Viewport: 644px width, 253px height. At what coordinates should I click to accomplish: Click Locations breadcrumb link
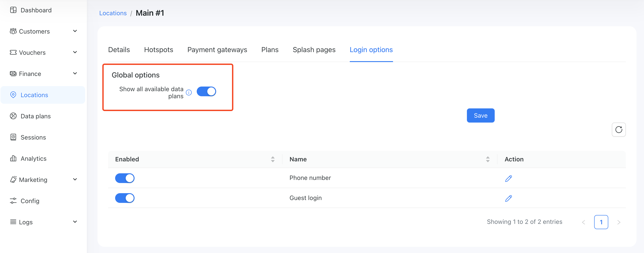(x=113, y=13)
